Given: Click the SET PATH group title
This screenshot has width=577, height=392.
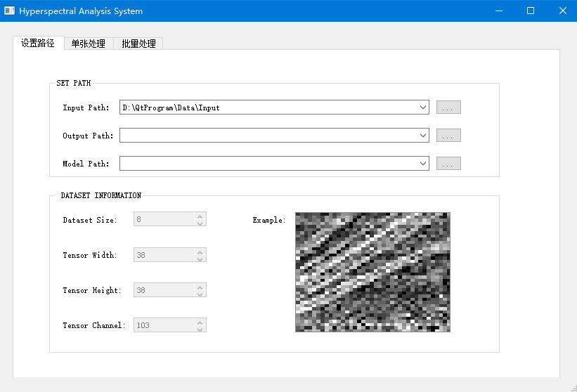Looking at the screenshot, I should [74, 83].
